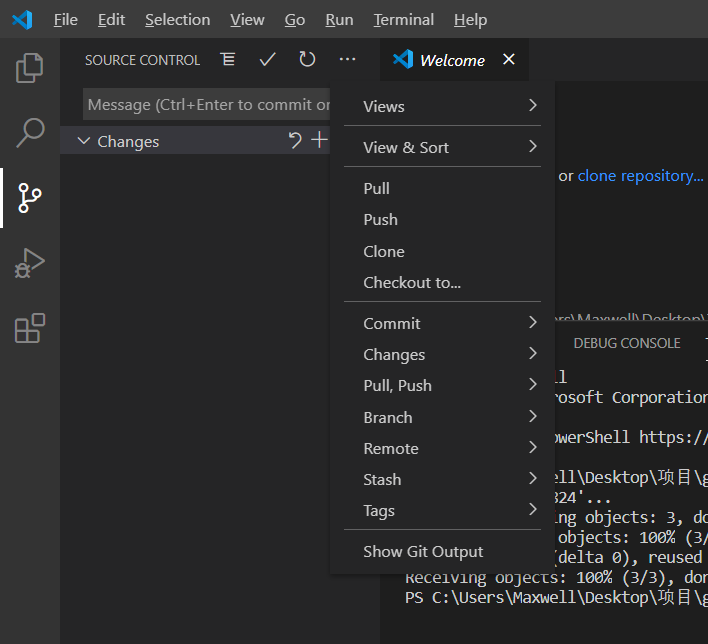Collapse the Changes section chevron
This screenshot has width=708, height=644.
tap(84, 141)
